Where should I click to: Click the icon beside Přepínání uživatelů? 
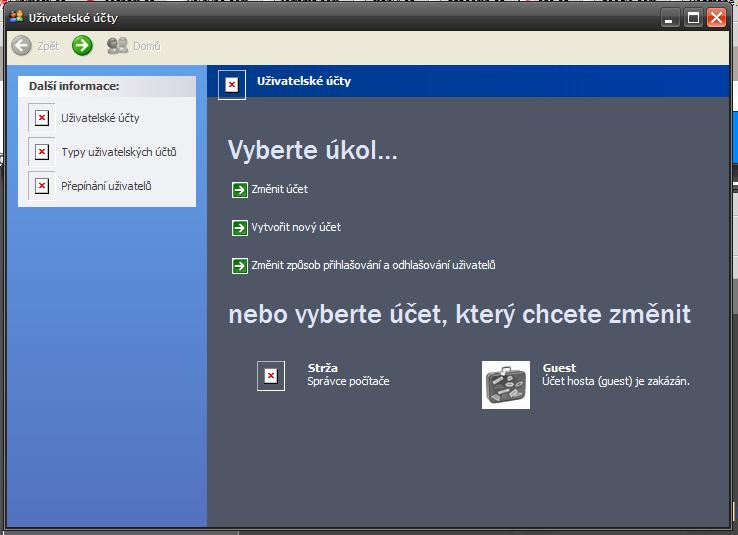[42, 186]
